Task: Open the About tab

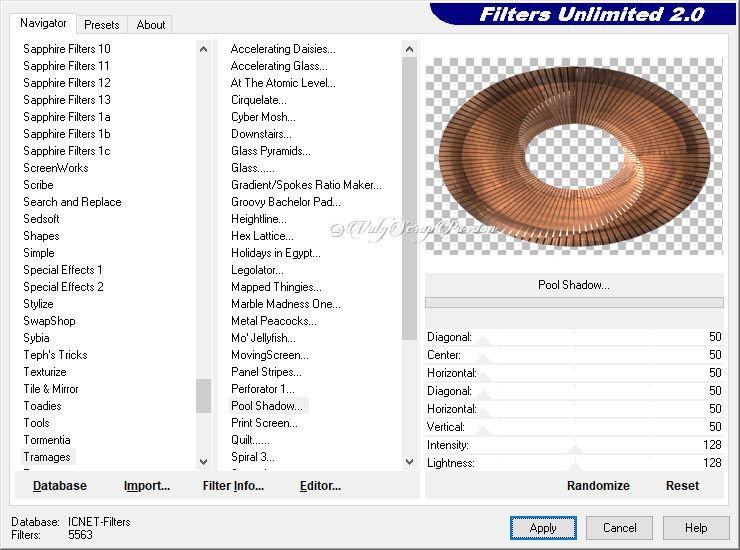Action: tap(151, 25)
